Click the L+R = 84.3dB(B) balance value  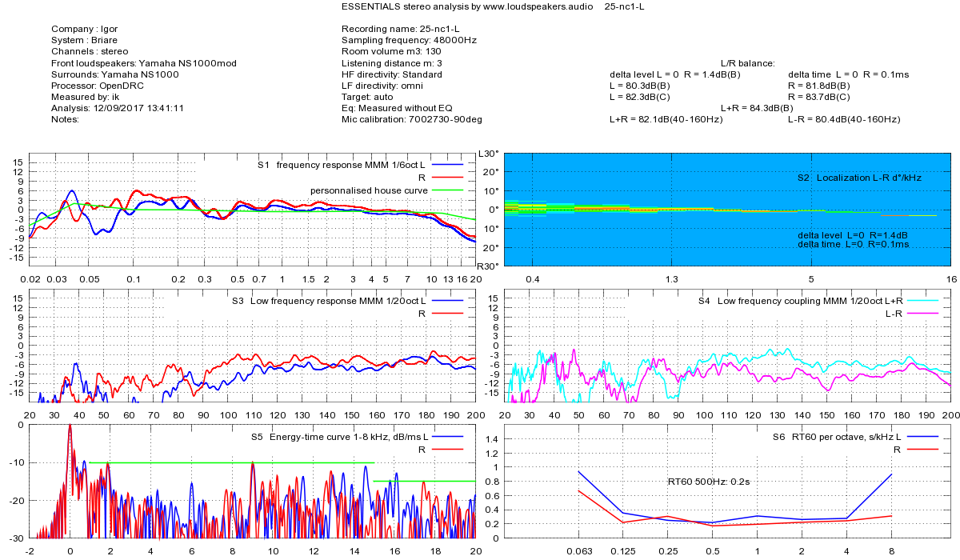pos(757,108)
